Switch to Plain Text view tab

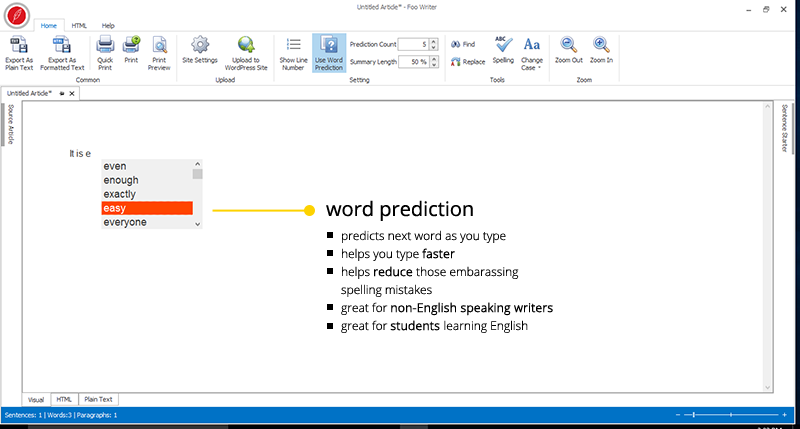(x=98, y=399)
